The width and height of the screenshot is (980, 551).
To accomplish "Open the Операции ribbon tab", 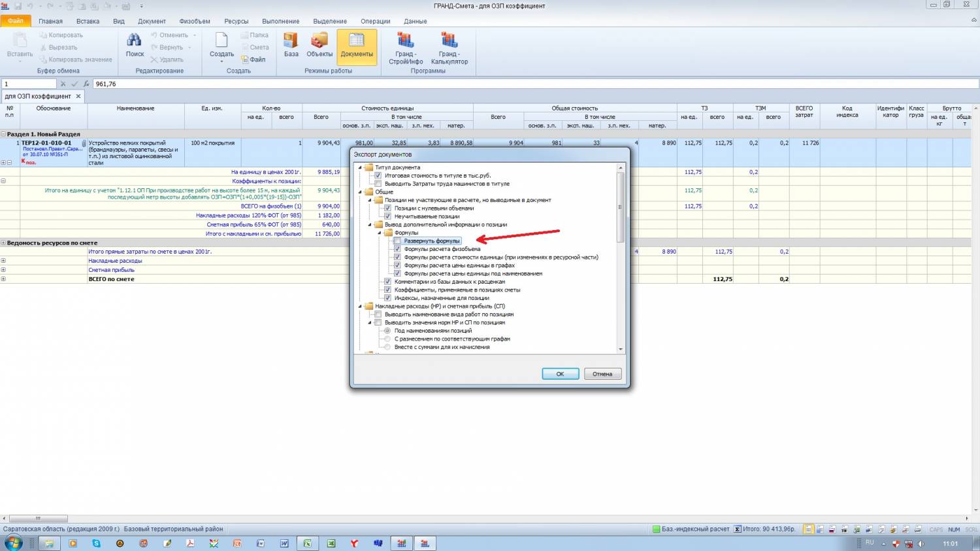I will (375, 21).
